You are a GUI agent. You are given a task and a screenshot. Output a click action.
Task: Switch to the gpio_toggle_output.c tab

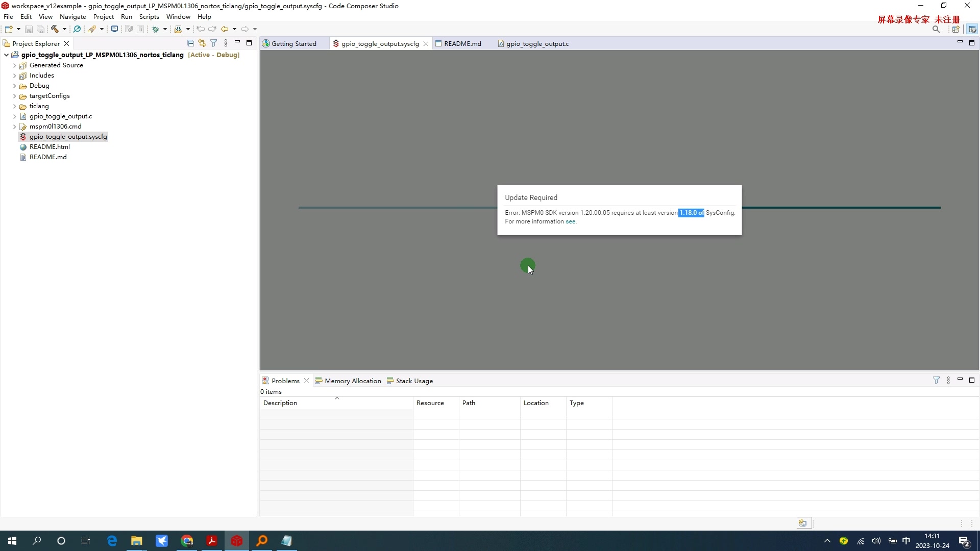click(537, 44)
